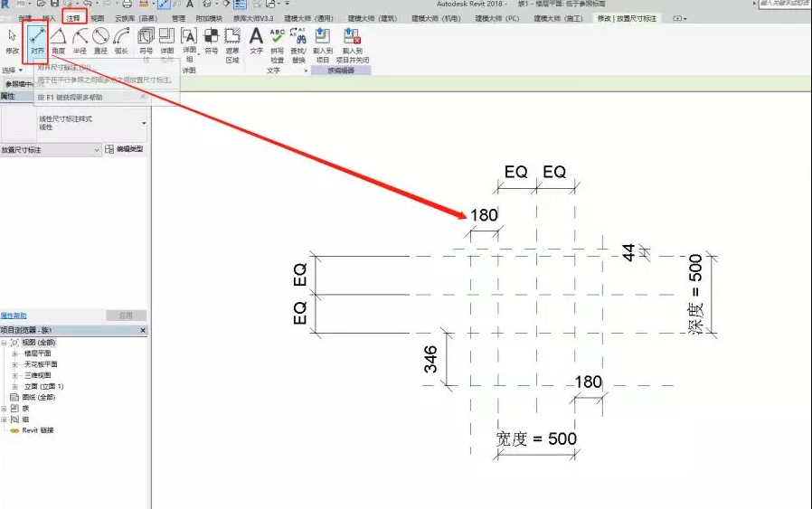Open the 详图组 detail group tool
The height and width of the screenshot is (509, 812).
click(189, 44)
